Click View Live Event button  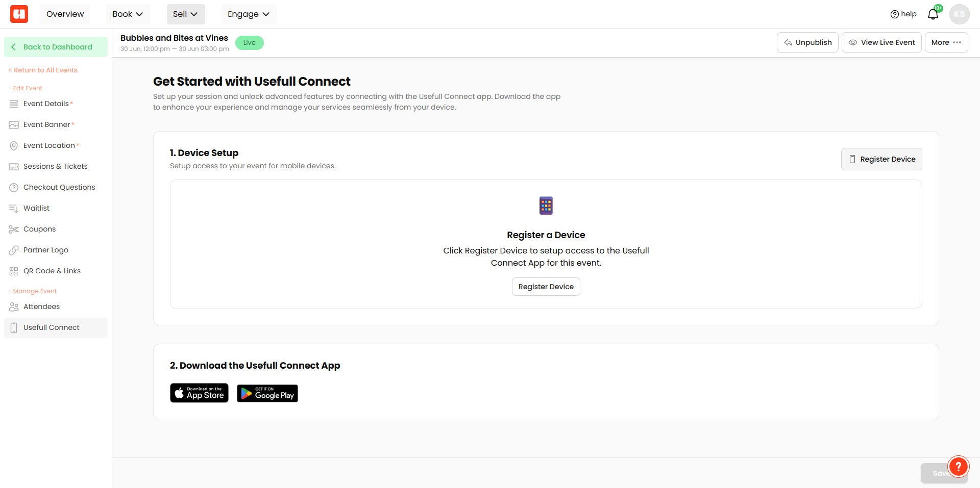click(x=881, y=42)
